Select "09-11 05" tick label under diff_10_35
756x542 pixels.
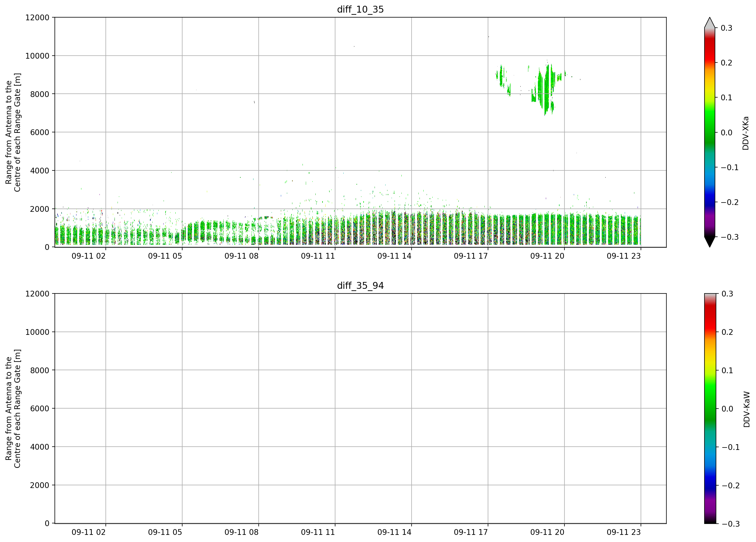pos(165,256)
